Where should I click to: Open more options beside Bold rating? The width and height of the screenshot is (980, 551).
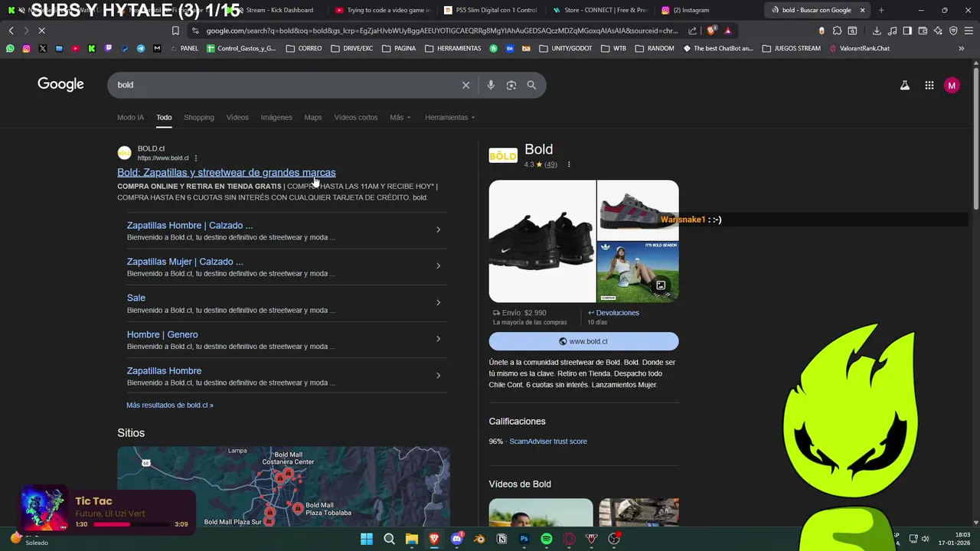[x=568, y=165]
